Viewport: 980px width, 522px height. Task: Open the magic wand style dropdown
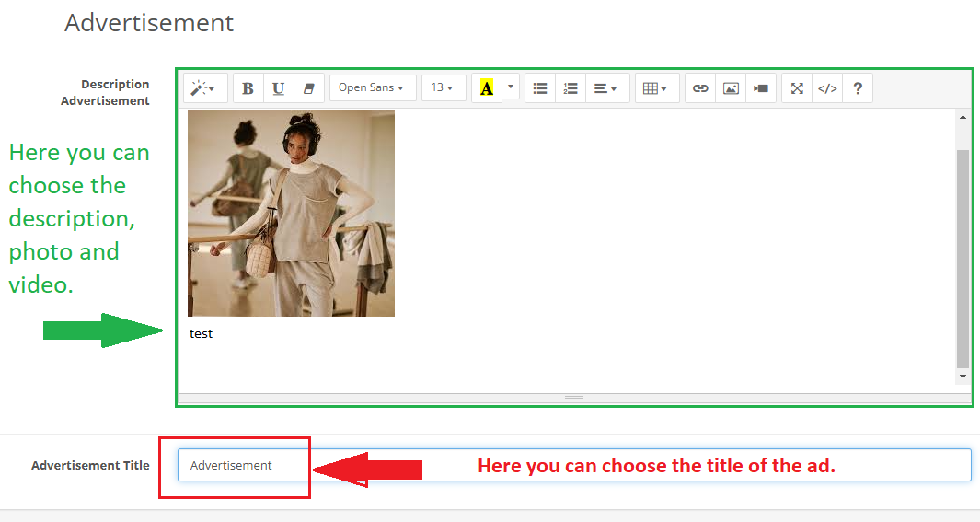click(203, 88)
